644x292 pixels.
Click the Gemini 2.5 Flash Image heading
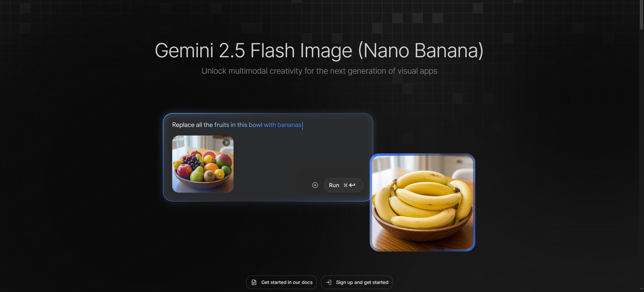pyautogui.click(x=319, y=51)
